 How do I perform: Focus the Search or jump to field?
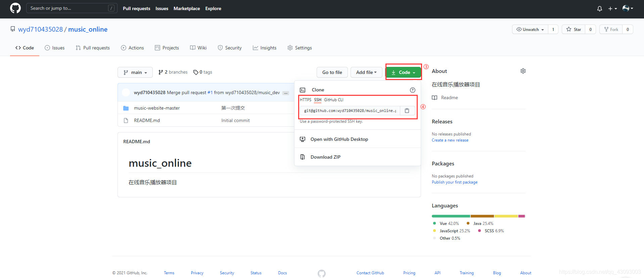(72, 8)
